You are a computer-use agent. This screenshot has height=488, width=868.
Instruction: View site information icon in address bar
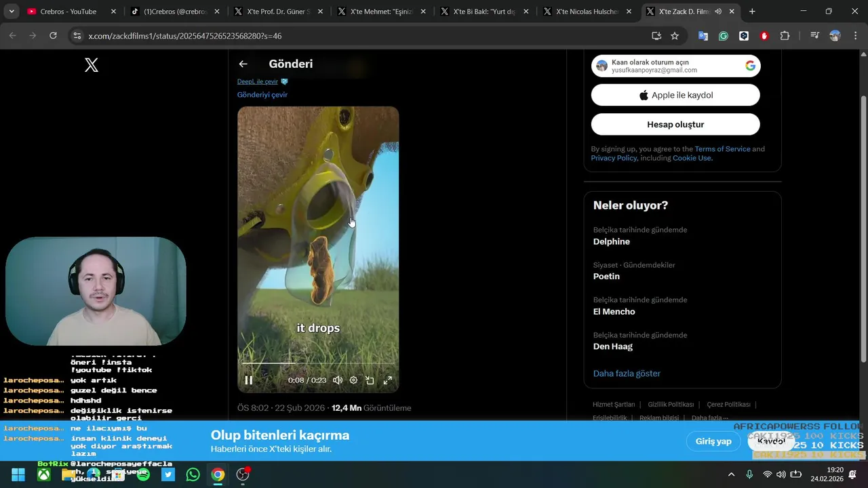[x=77, y=36]
